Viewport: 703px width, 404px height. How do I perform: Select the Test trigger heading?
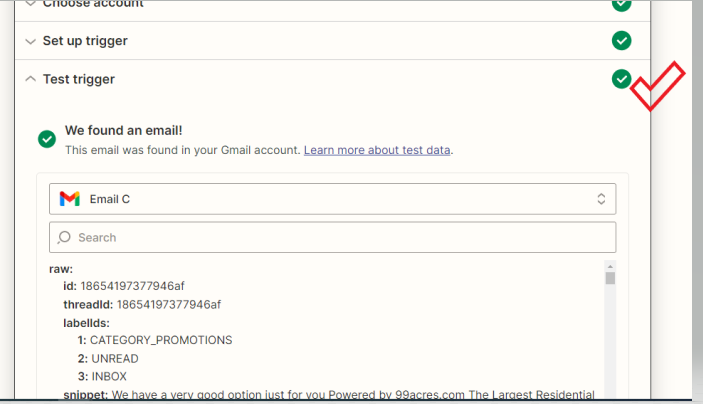(x=79, y=79)
